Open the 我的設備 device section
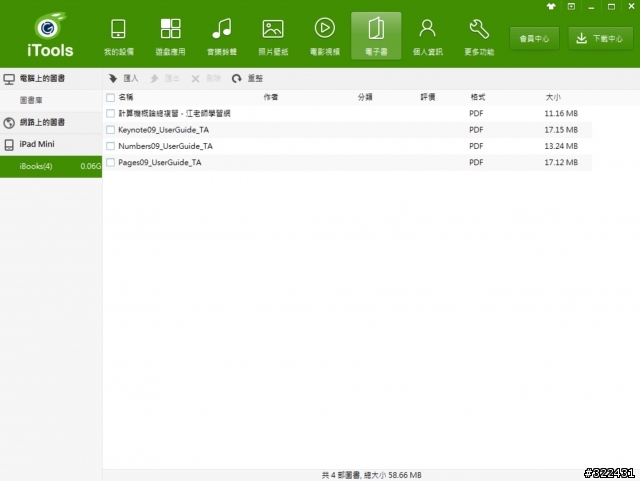This screenshot has height=481, width=640. (118, 37)
